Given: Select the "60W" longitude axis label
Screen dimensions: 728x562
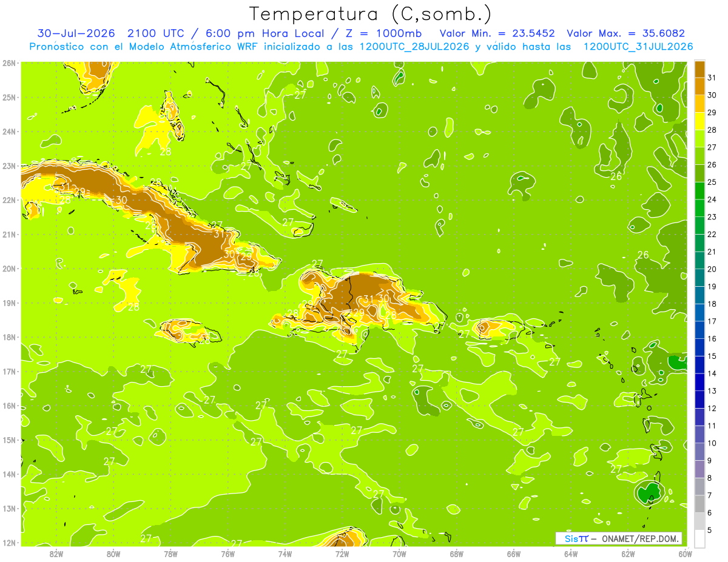Looking at the screenshot, I should [685, 554].
